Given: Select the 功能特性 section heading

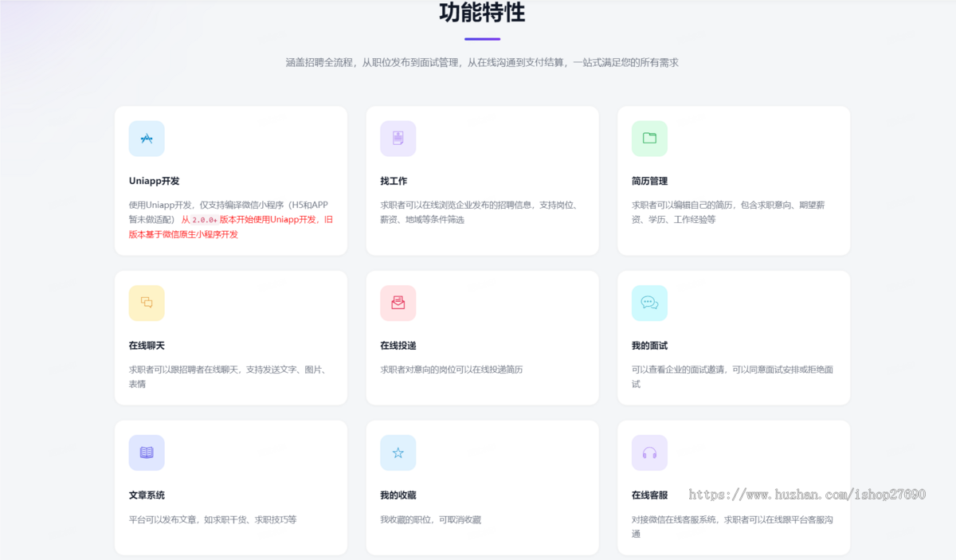Looking at the screenshot, I should coord(482,13).
